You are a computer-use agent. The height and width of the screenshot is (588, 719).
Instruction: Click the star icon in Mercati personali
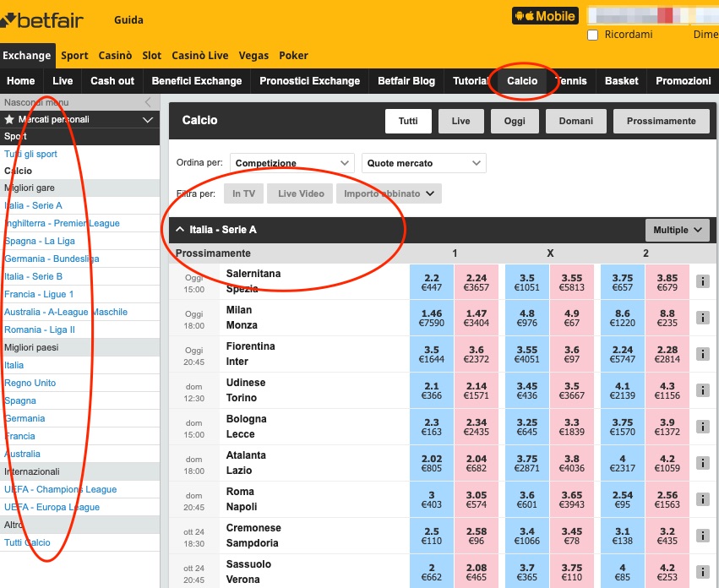tap(9, 120)
